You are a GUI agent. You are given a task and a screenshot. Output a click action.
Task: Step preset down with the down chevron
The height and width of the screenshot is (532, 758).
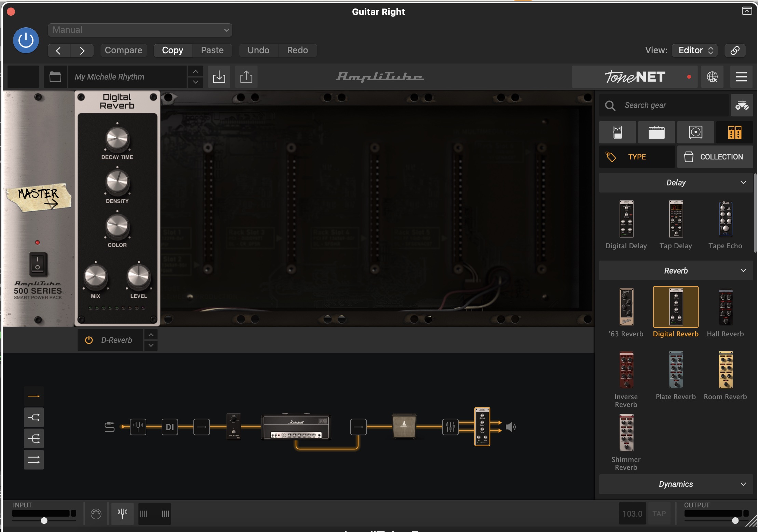pyautogui.click(x=195, y=82)
